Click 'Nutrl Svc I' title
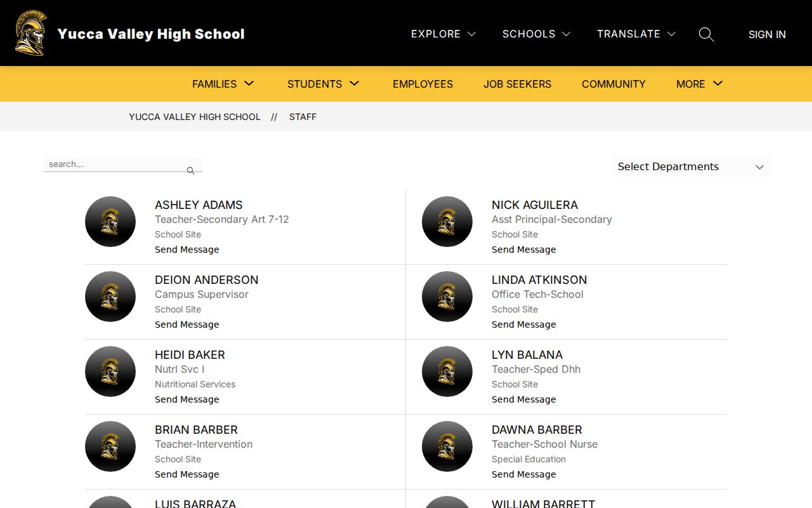 (x=180, y=370)
